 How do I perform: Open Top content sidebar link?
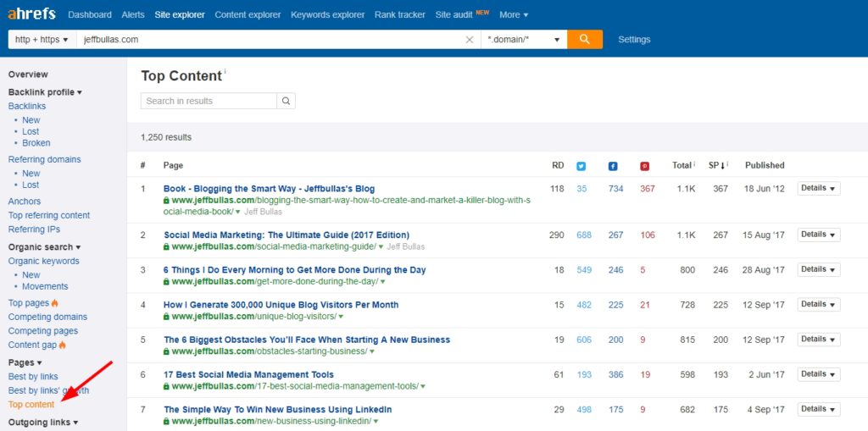31,405
